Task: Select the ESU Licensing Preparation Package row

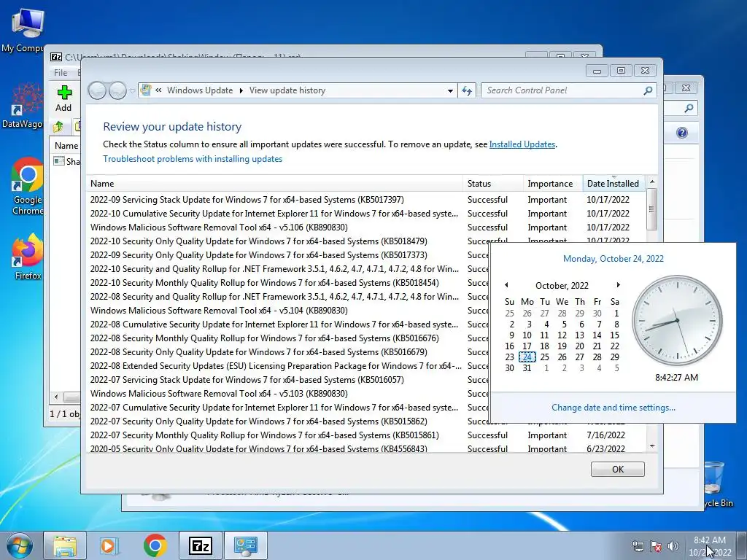Action: 289,366
